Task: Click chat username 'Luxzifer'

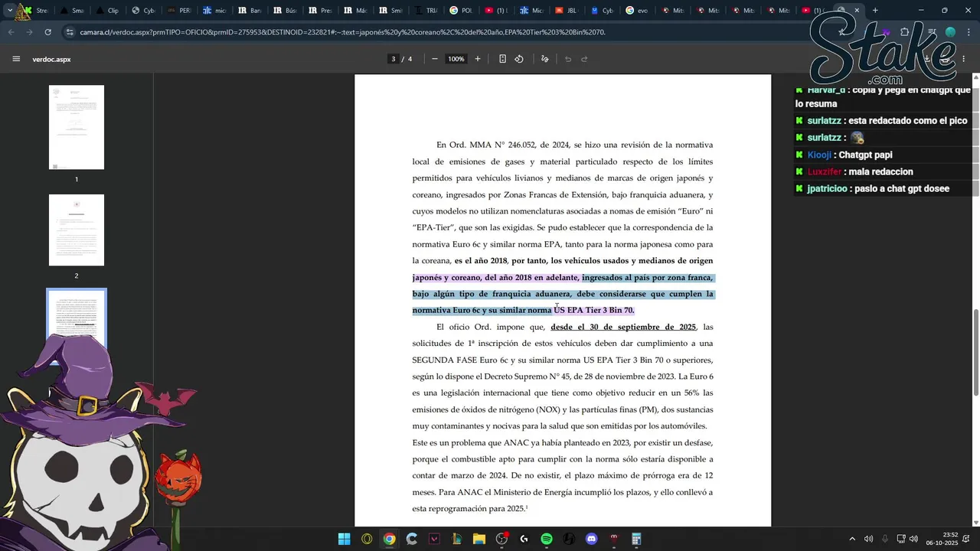Action: [x=824, y=171]
